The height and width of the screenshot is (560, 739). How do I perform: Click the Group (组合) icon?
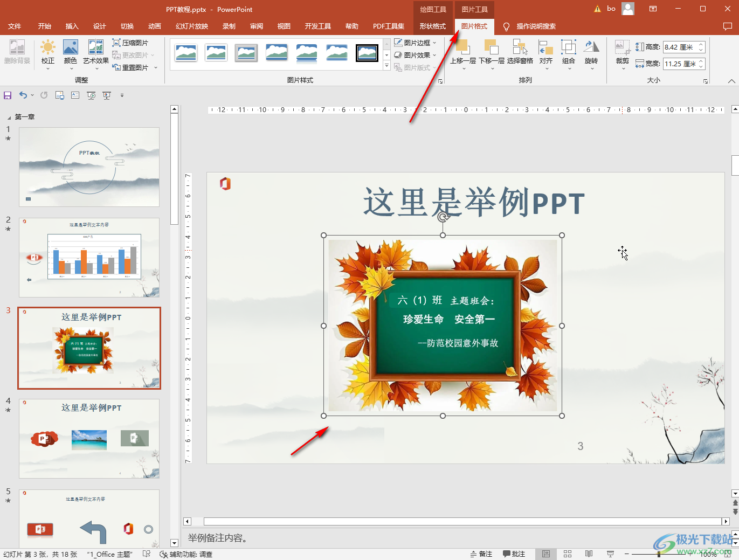coord(569,47)
